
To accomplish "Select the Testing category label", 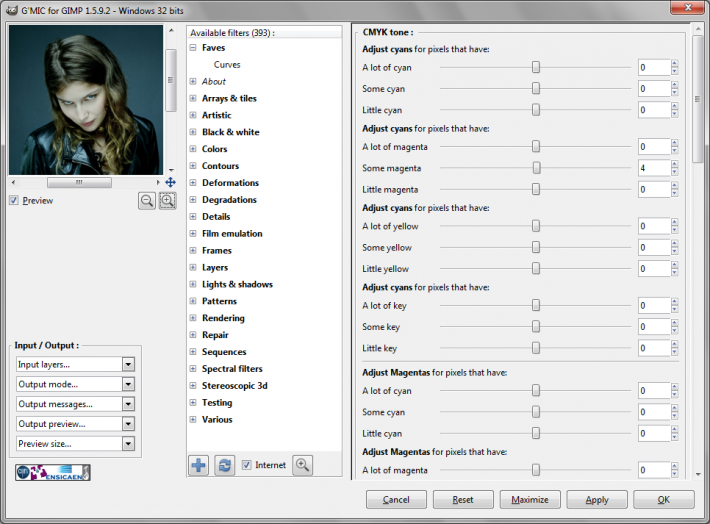I will pyautogui.click(x=217, y=403).
